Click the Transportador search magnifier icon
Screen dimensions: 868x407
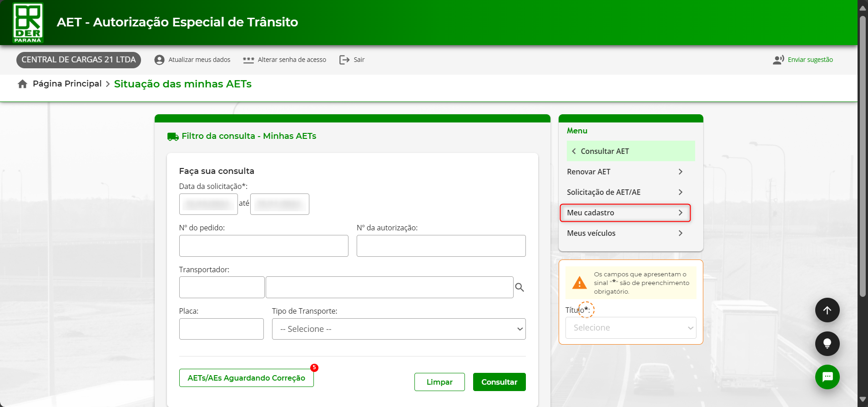[x=520, y=287]
